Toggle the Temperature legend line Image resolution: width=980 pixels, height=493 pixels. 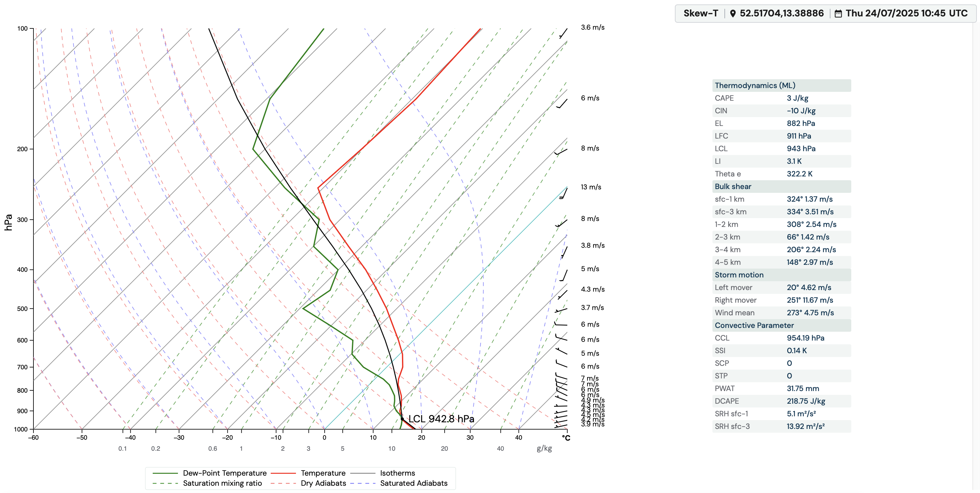(308, 473)
